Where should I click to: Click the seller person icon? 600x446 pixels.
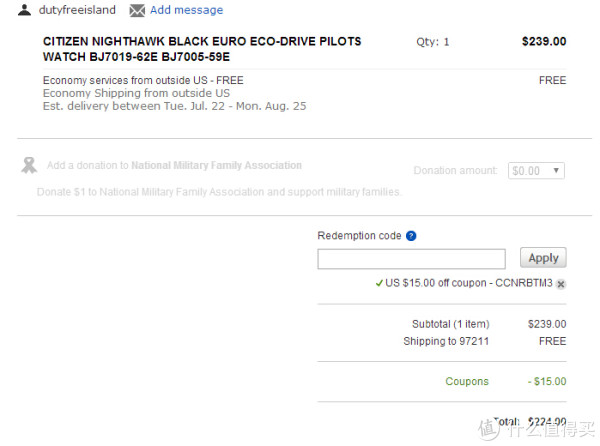click(x=24, y=10)
